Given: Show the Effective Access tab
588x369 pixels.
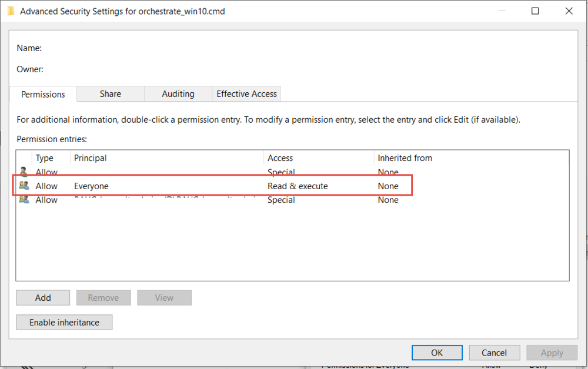Looking at the screenshot, I should click(246, 94).
